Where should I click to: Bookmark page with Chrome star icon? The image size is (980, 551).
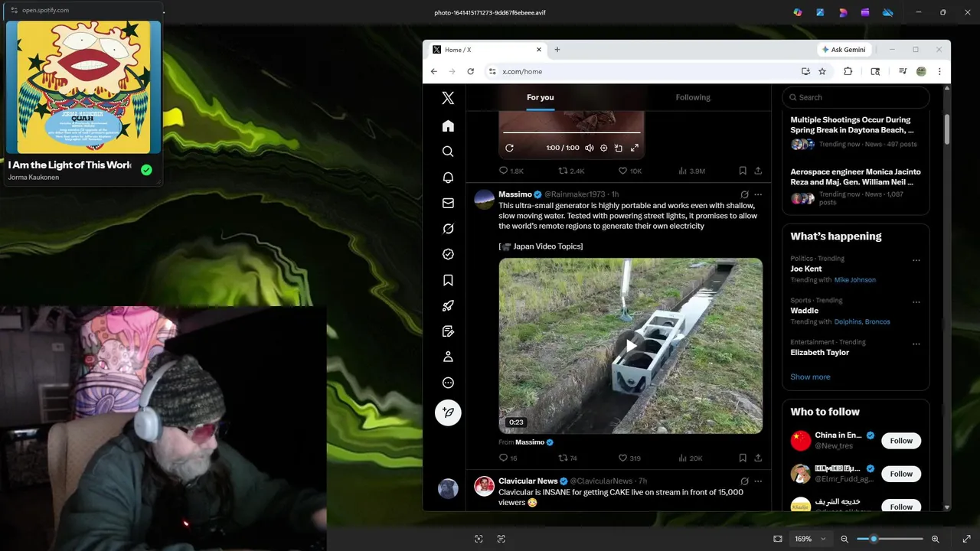pos(822,71)
